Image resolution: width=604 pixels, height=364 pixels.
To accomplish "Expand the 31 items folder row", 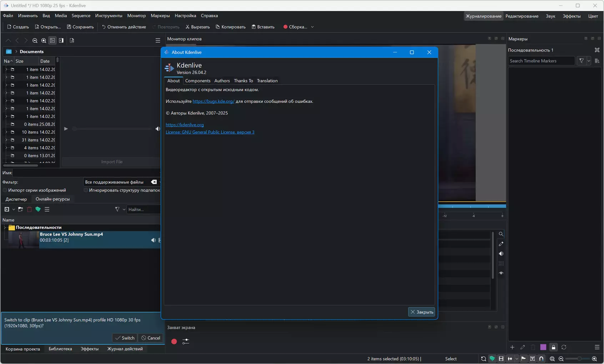I will coord(6,140).
